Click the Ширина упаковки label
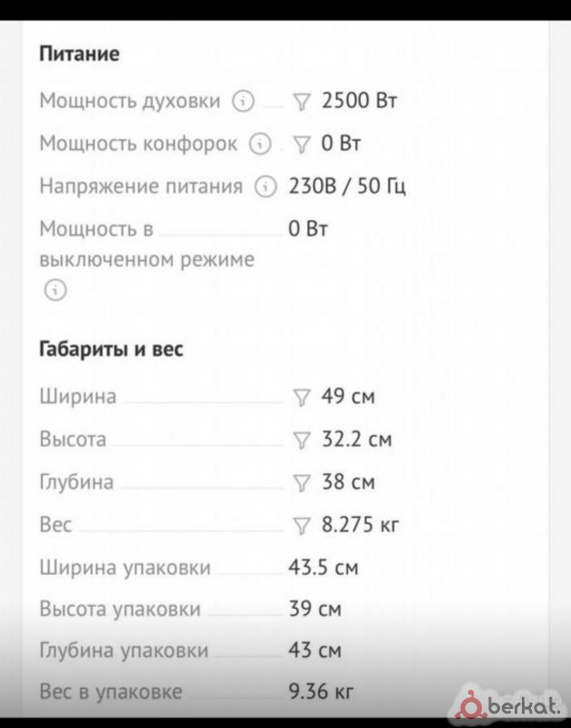The image size is (571, 728). tap(125, 568)
